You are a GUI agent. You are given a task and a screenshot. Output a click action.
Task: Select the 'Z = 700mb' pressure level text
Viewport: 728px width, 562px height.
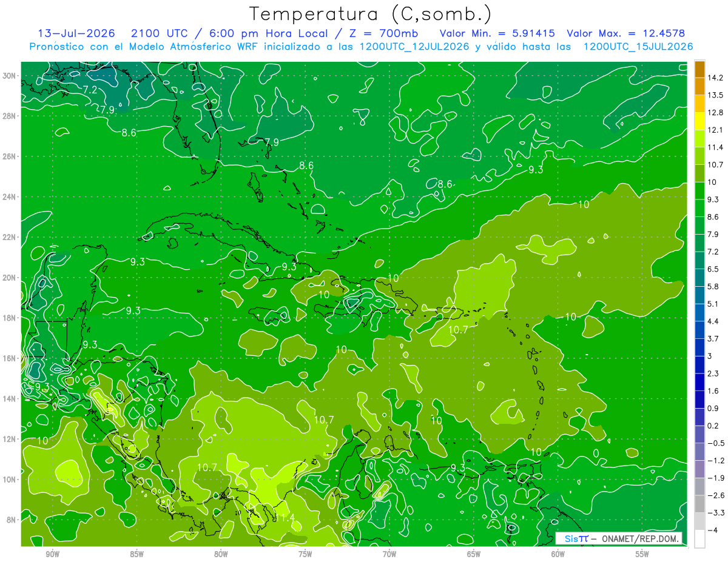(x=381, y=33)
